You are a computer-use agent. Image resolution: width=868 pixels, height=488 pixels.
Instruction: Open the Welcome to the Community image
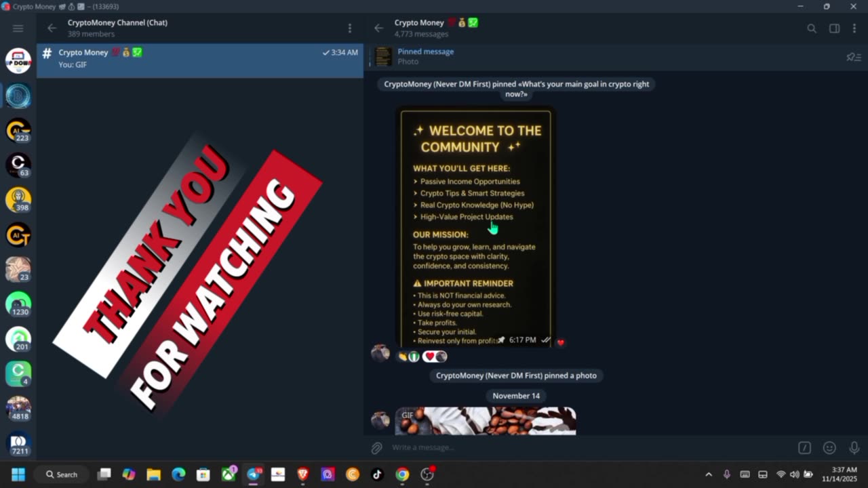tap(475, 227)
